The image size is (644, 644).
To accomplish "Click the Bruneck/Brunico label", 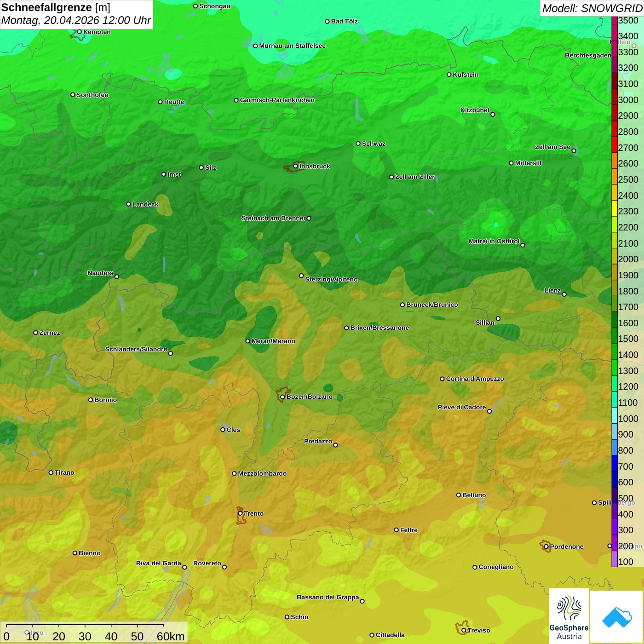I will tap(432, 305).
